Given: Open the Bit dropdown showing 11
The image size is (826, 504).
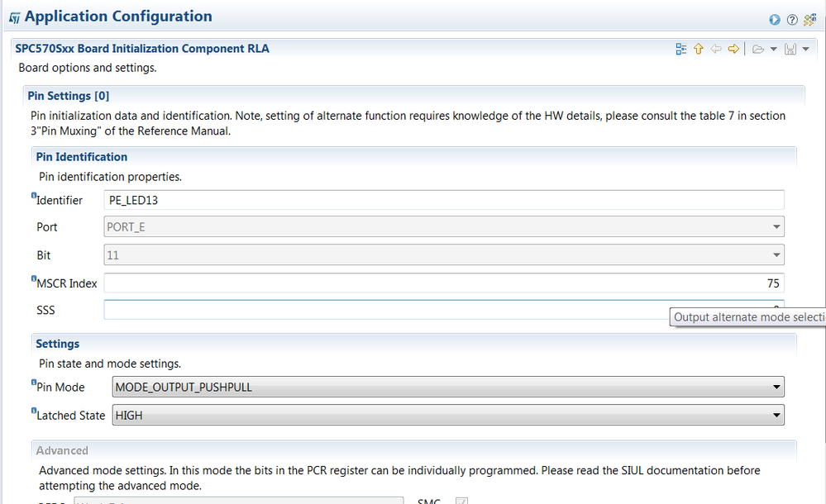Looking at the screenshot, I should 444,255.
